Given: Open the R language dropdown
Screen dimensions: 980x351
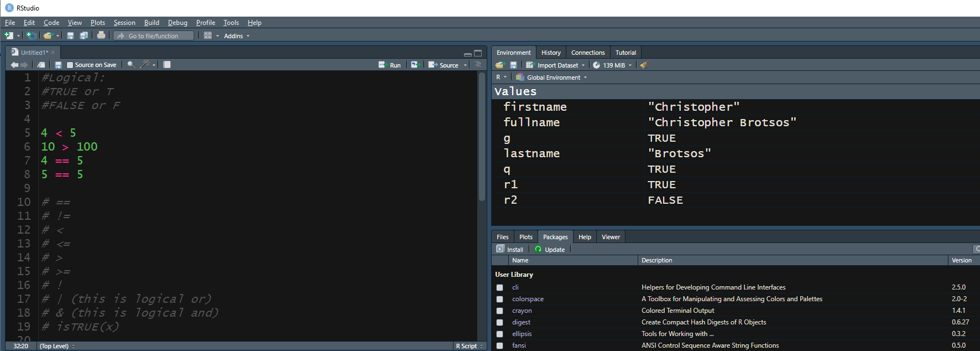Looking at the screenshot, I should pyautogui.click(x=501, y=78).
